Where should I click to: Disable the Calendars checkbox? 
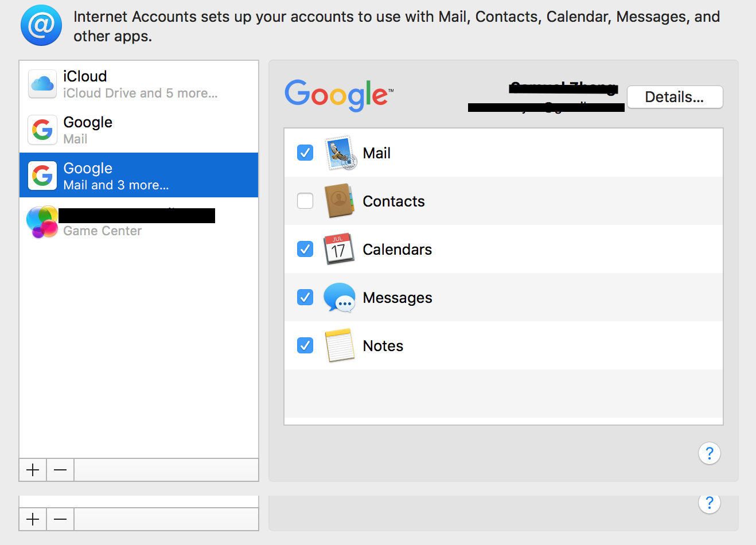tap(305, 249)
